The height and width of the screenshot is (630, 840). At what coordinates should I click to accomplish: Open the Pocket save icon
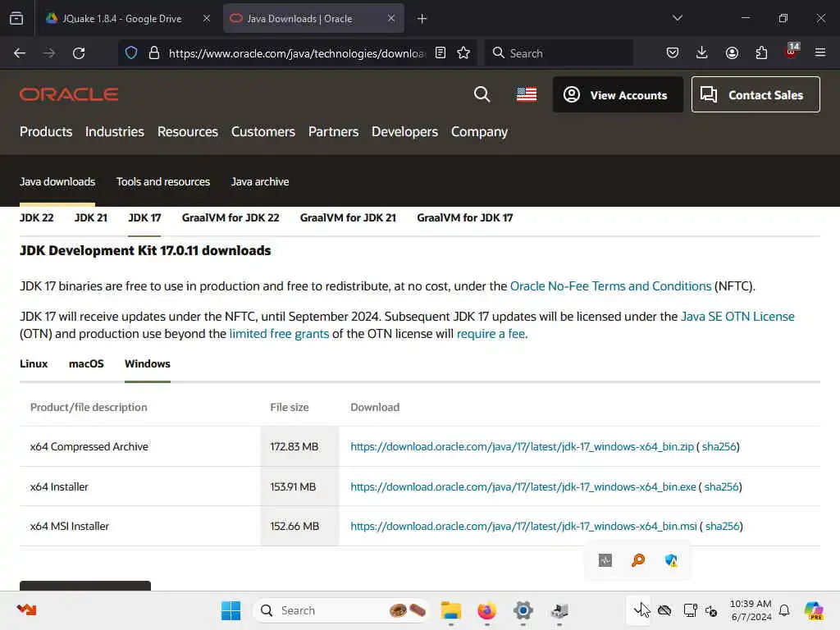click(x=673, y=53)
